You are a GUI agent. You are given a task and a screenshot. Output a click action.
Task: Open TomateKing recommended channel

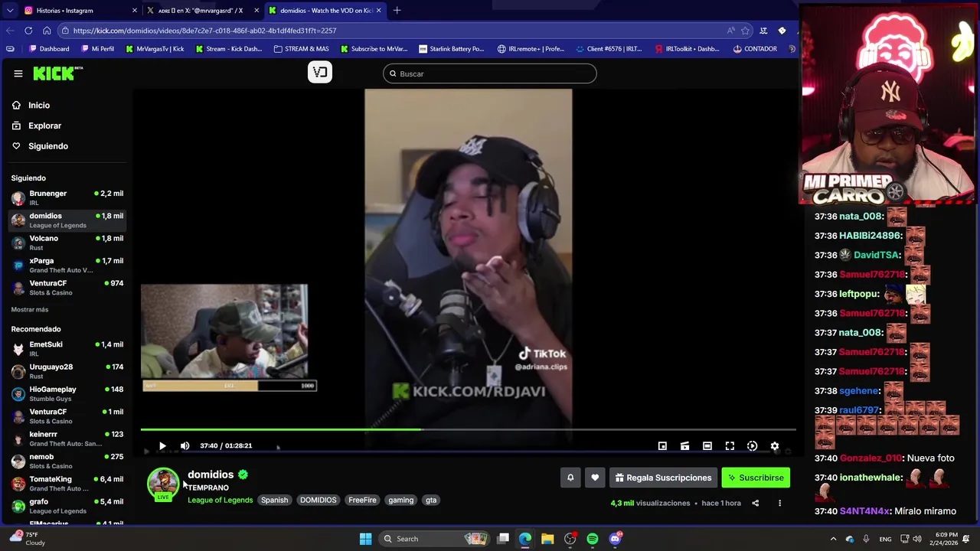(x=67, y=483)
